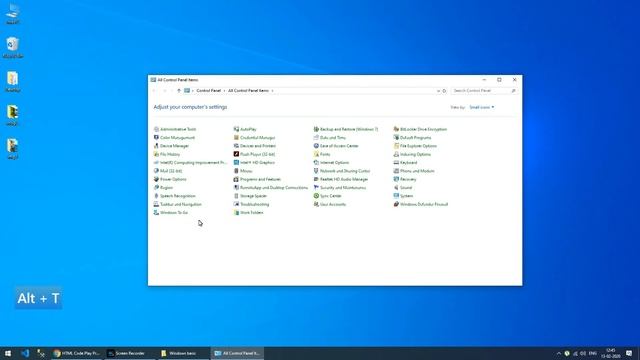Switch to Windows basic taskbar window

click(183, 353)
